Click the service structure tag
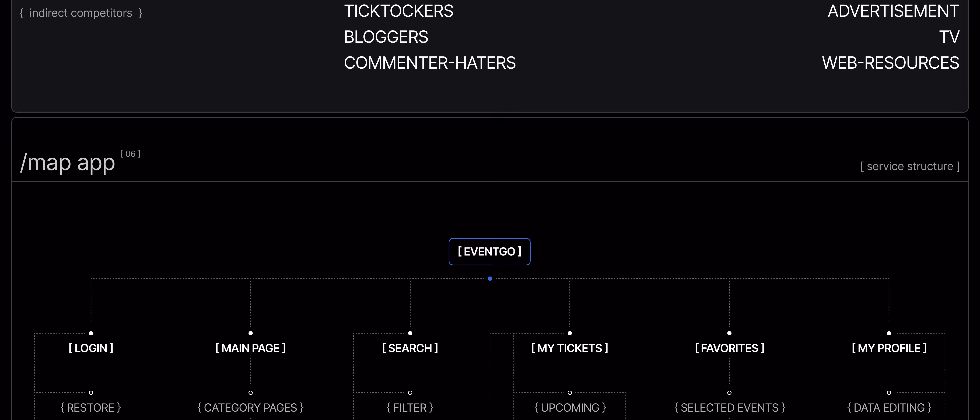This screenshot has width=980, height=420. (x=910, y=167)
